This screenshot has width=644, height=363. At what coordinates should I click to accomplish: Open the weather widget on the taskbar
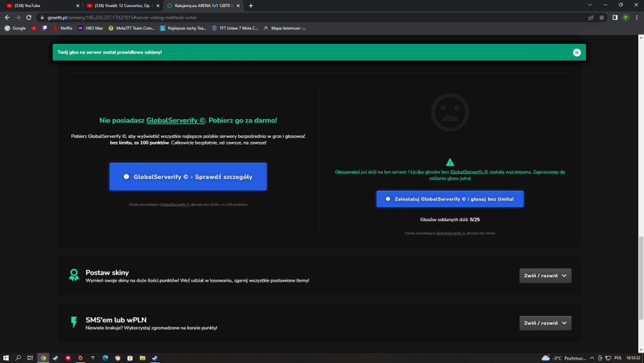(x=563, y=358)
